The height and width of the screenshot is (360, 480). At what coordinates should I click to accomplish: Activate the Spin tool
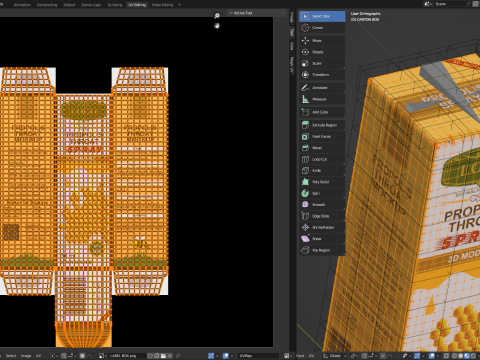point(322,193)
